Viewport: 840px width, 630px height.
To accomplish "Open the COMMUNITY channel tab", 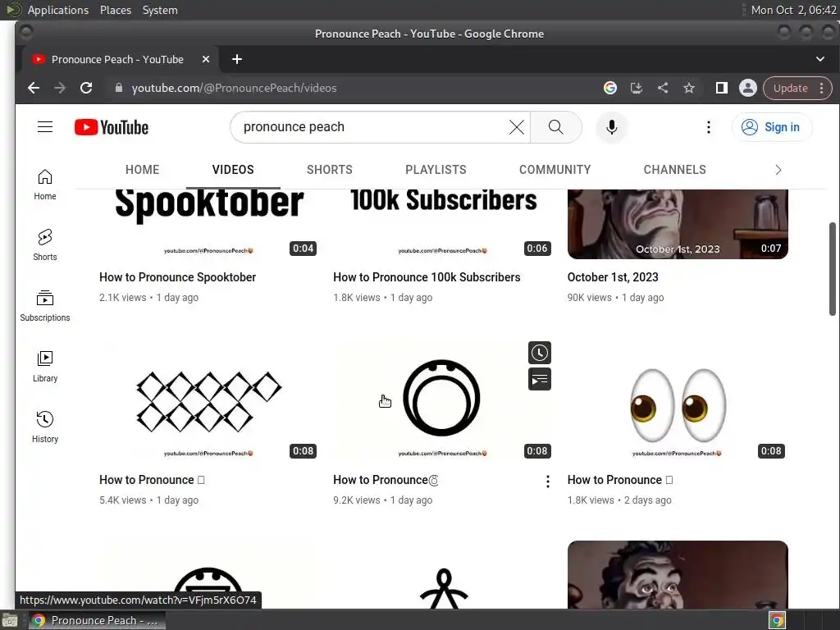I will tap(555, 170).
